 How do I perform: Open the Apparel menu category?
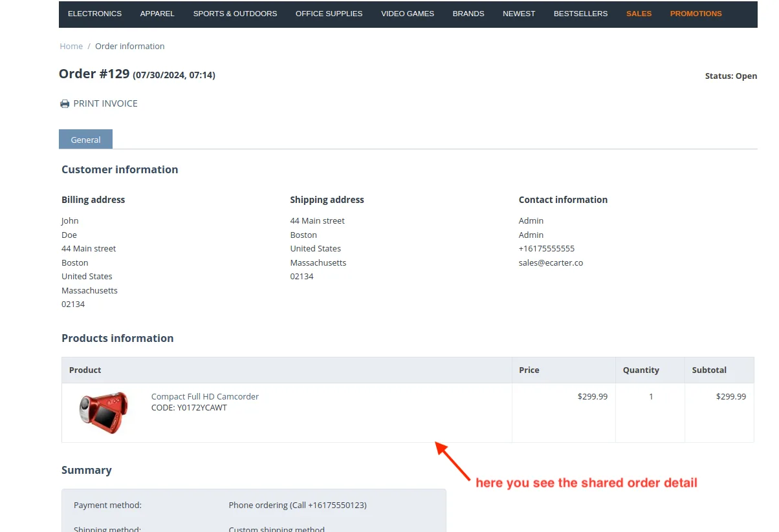point(157,14)
